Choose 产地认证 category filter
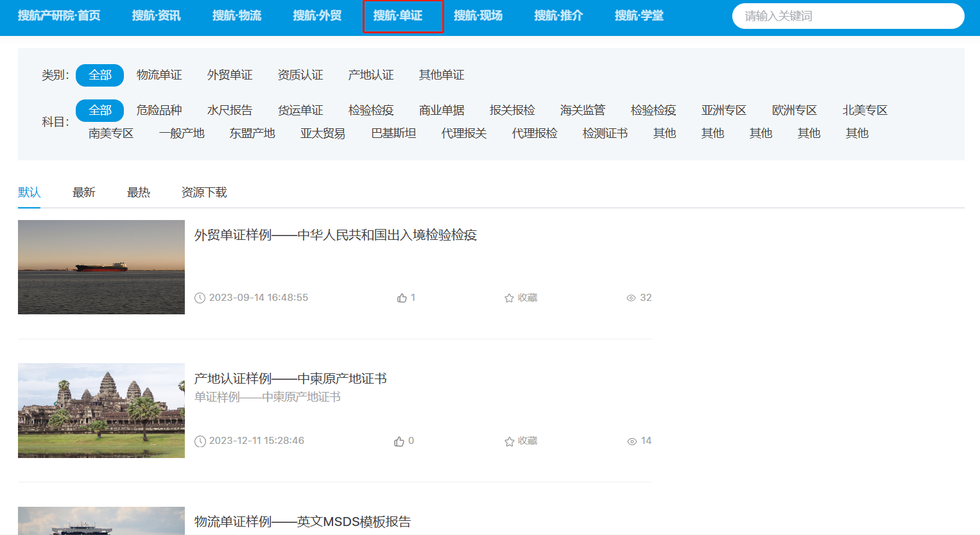980x535 pixels. (371, 75)
